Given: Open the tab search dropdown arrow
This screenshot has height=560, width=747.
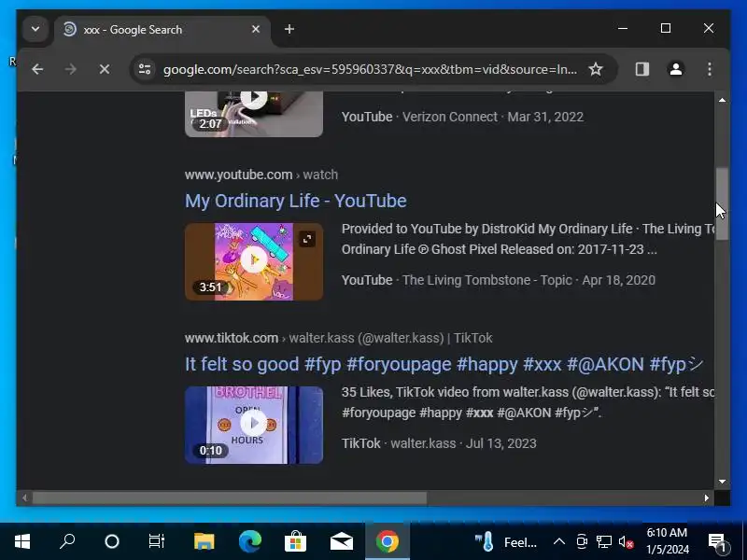Looking at the screenshot, I should (35, 30).
